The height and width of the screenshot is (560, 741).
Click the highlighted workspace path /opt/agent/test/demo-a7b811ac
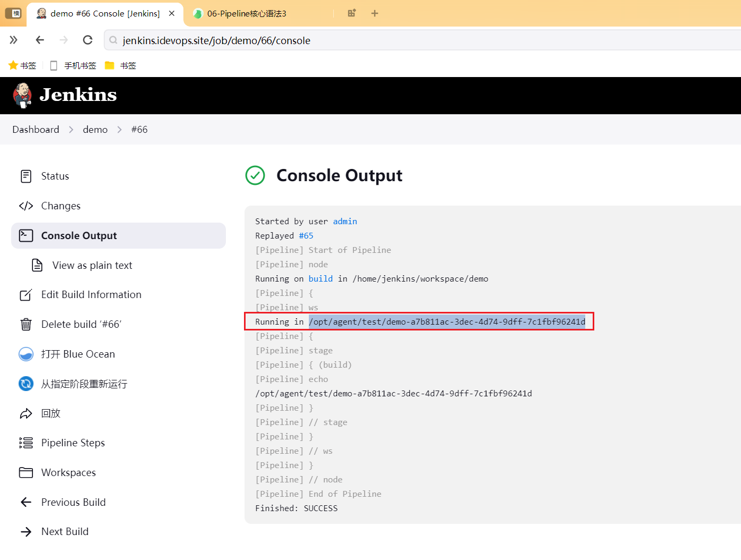447,322
